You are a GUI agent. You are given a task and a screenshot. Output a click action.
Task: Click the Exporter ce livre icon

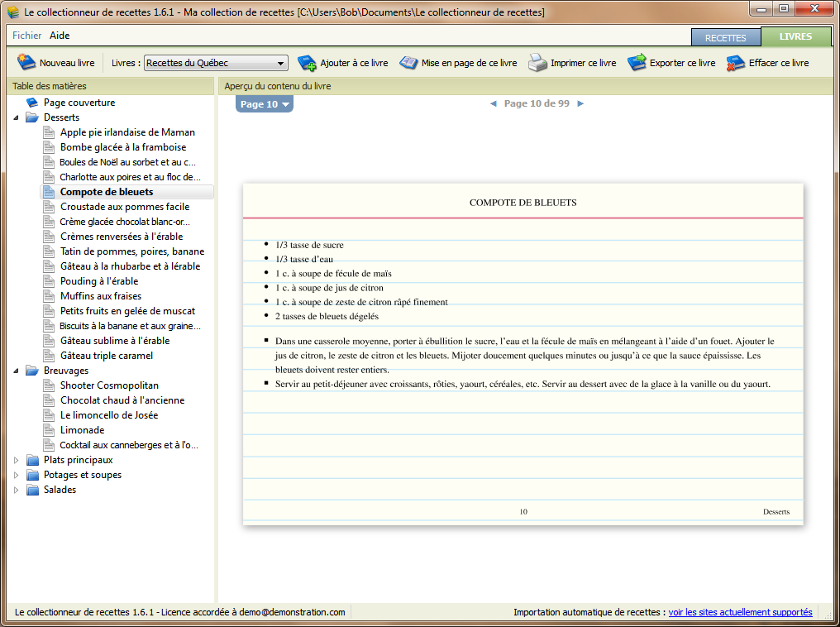tap(637, 62)
